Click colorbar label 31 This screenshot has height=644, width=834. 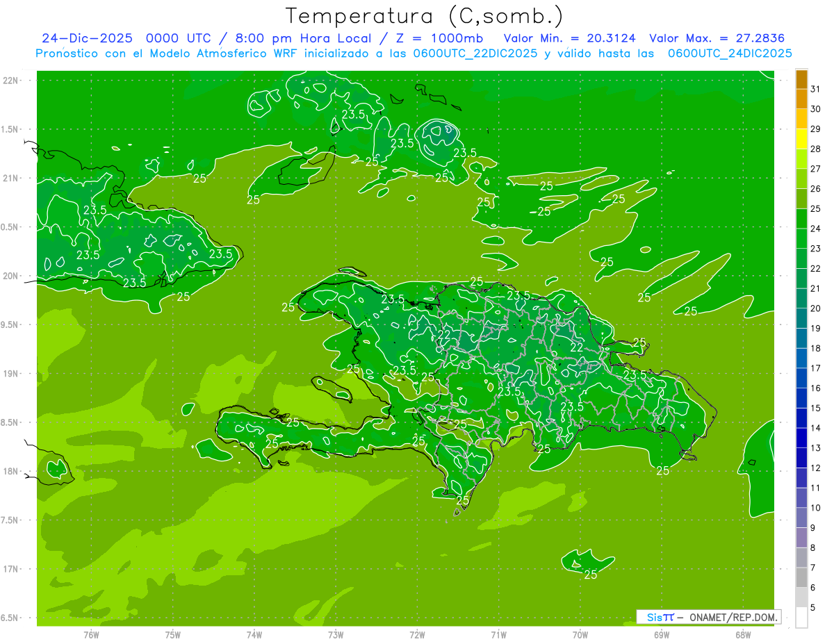click(x=815, y=89)
